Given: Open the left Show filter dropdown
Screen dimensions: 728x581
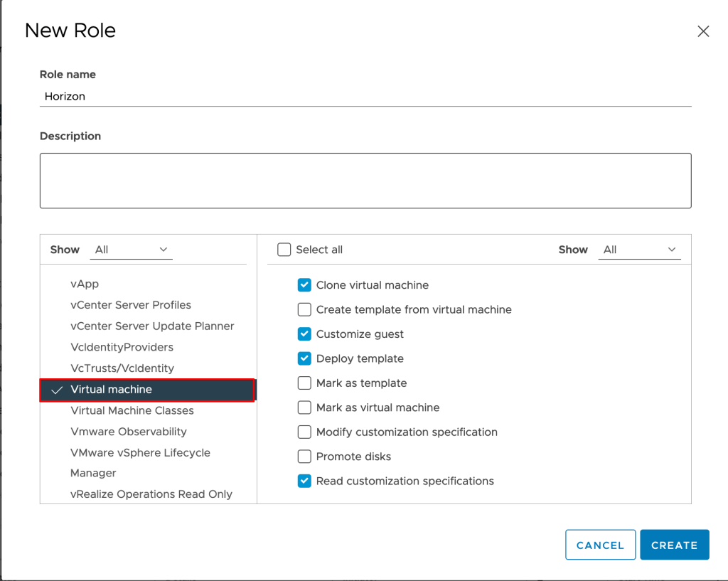Looking at the screenshot, I should click(132, 250).
